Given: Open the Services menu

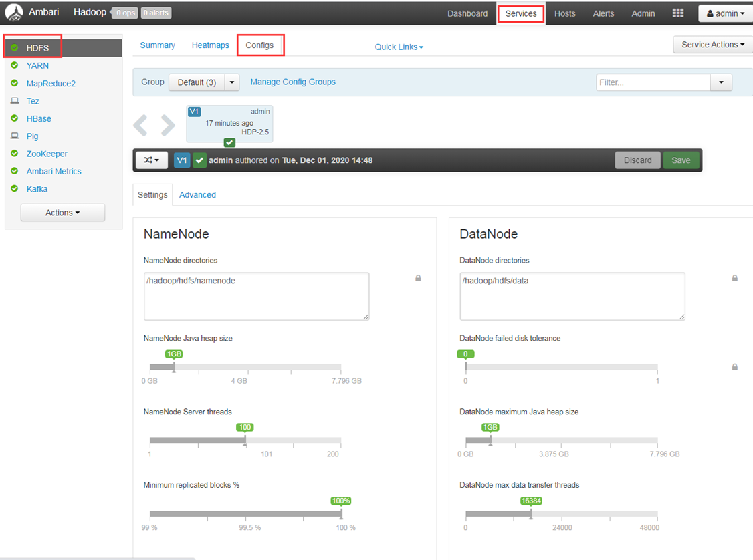Looking at the screenshot, I should [x=520, y=13].
